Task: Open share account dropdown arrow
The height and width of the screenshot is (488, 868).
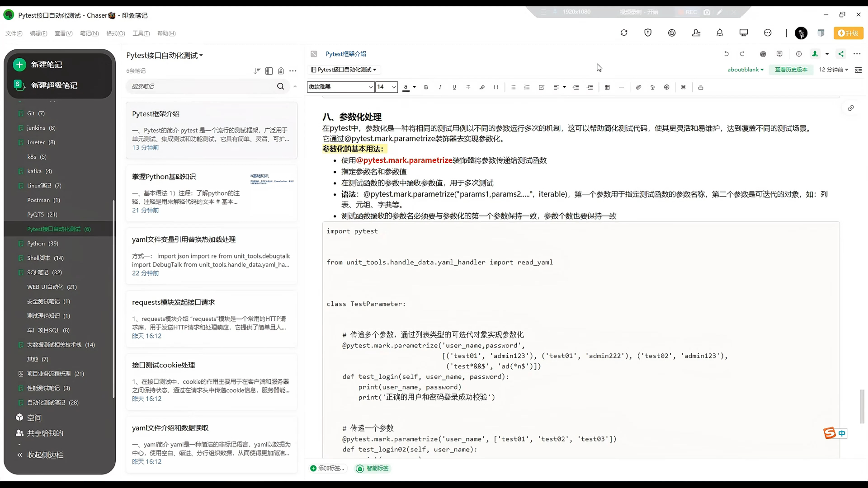Action: coord(827,54)
